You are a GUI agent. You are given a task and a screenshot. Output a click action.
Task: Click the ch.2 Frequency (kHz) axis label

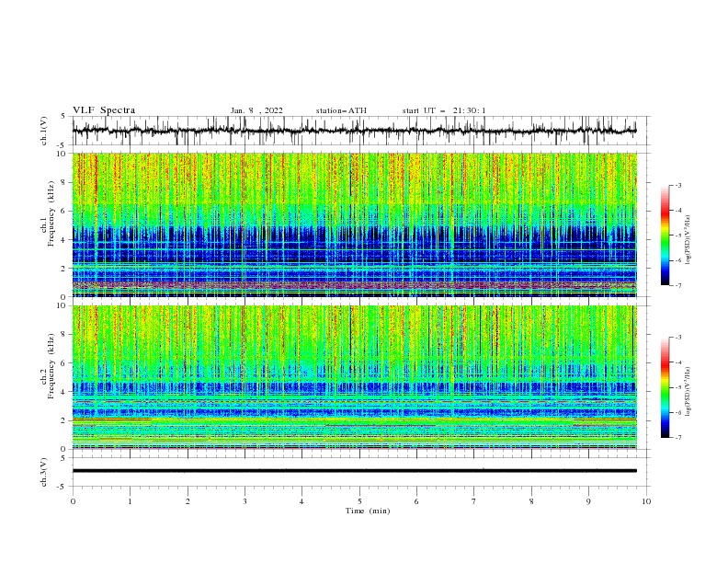click(x=48, y=365)
